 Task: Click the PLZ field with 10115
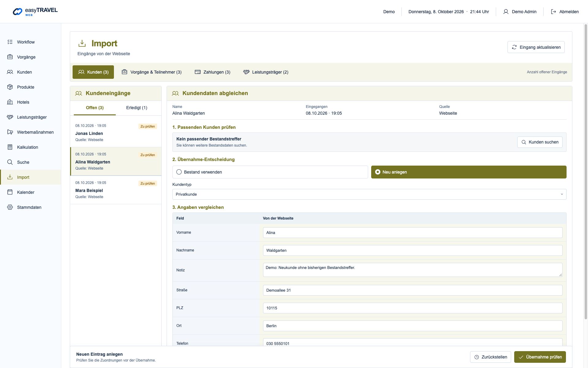tap(413, 308)
